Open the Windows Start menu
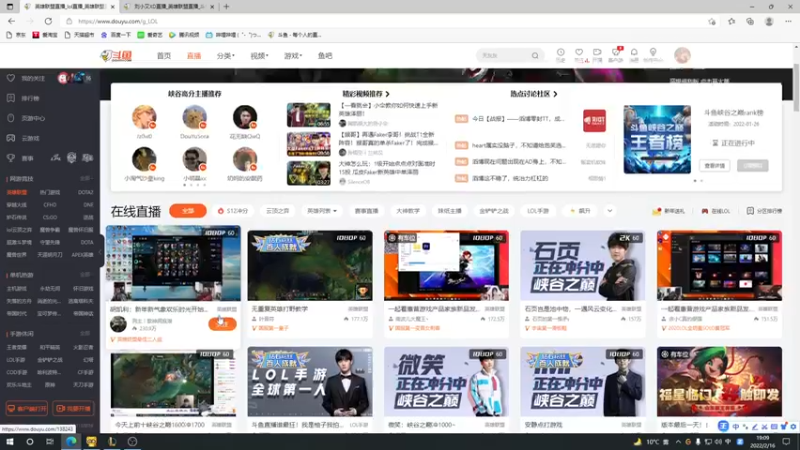Viewport: 800px width, 450px height. click(10, 441)
